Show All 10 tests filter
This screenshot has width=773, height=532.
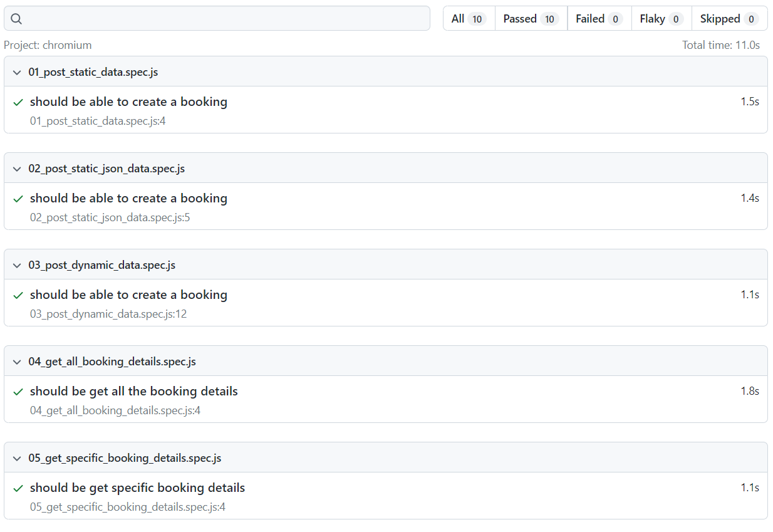(469, 19)
